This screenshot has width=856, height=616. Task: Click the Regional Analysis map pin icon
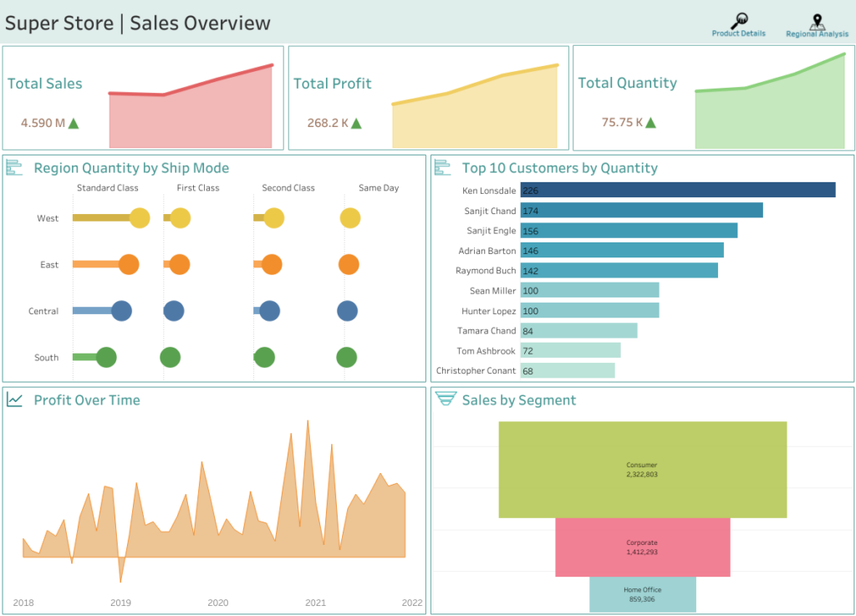[x=817, y=22]
